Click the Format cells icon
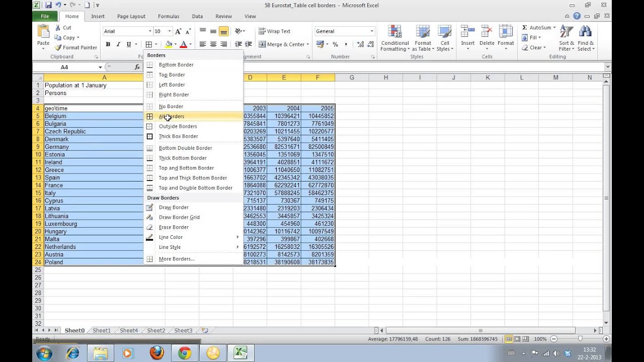The image size is (644, 362). click(506, 31)
